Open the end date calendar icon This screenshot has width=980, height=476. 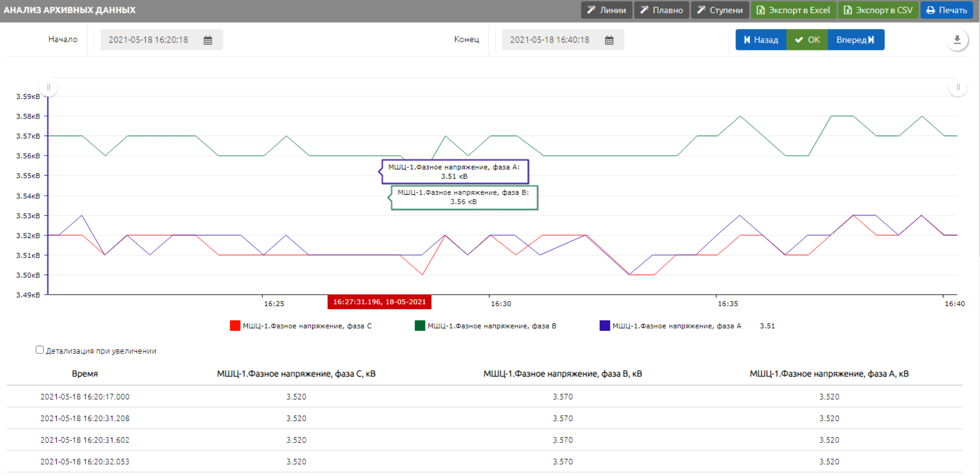609,40
